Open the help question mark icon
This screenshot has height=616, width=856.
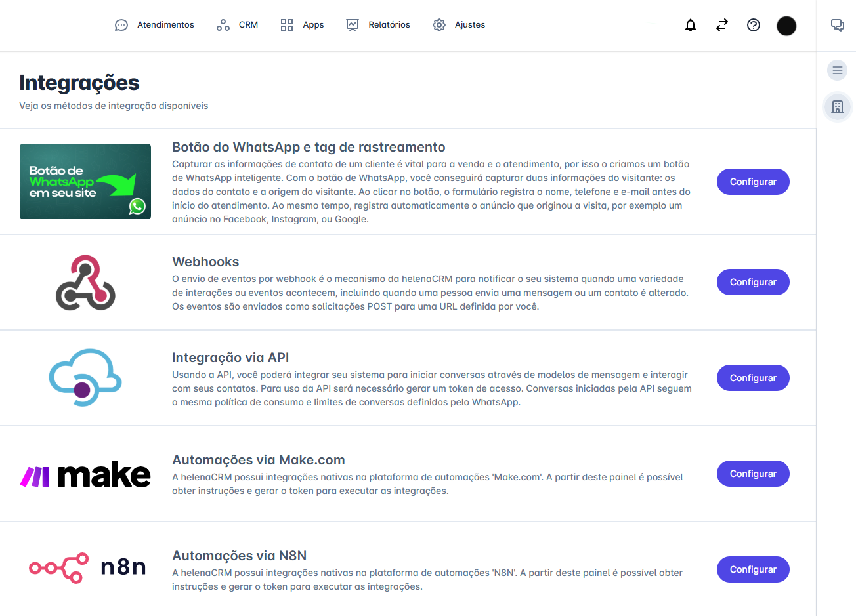tap(753, 25)
